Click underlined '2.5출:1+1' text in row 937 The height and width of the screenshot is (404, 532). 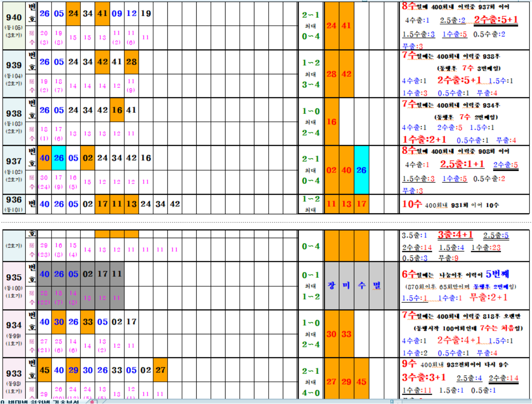point(462,164)
